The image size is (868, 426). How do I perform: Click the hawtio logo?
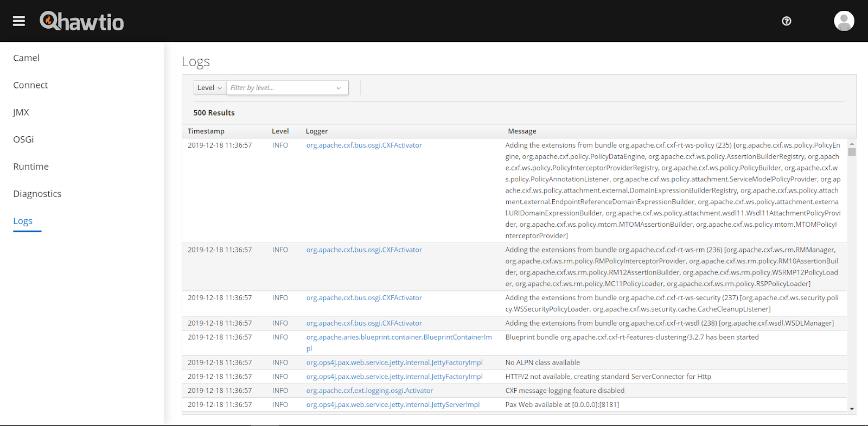coord(82,21)
